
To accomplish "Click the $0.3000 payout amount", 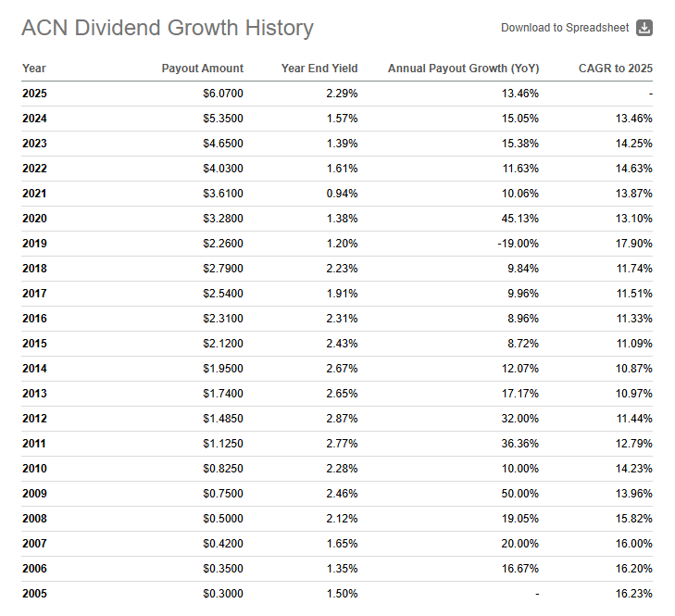I will (223, 593).
